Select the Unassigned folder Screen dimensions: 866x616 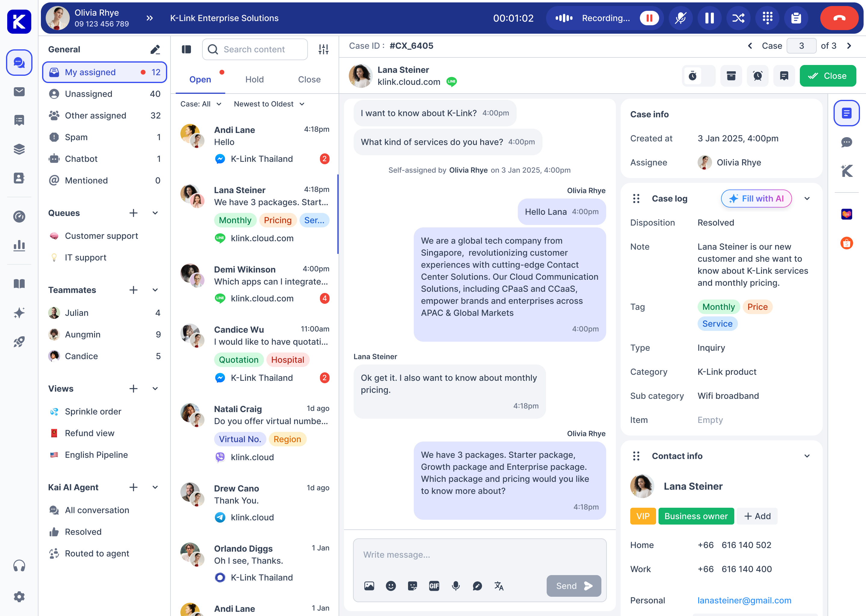pyautogui.click(x=105, y=94)
